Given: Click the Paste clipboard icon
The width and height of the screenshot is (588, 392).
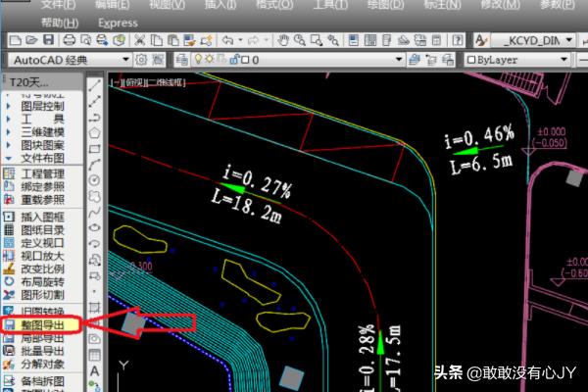Looking at the screenshot, I should click(172, 40).
